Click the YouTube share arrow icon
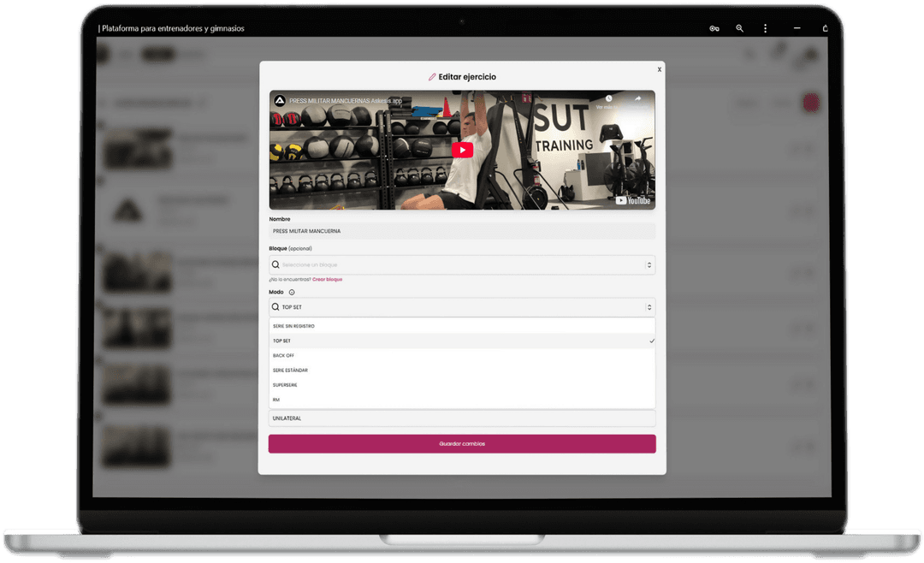The height and width of the screenshot is (563, 924). coord(637,99)
